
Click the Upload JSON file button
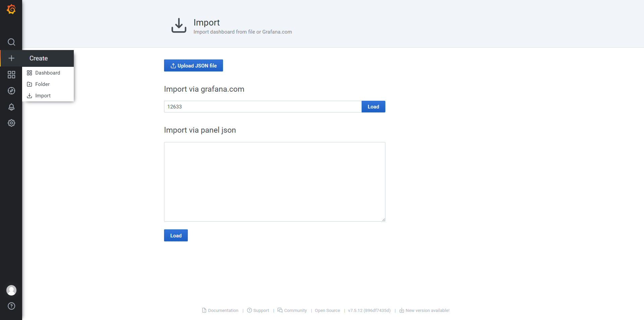194,65
